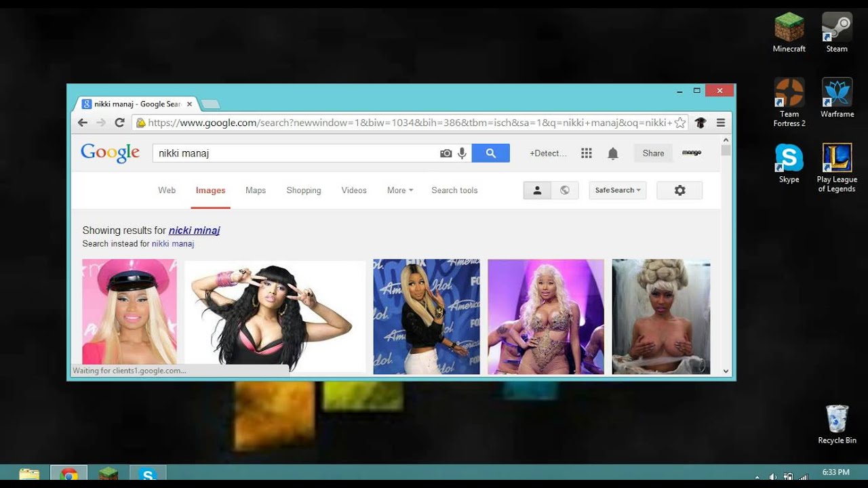Hide personal results with globe toggle
Image resolution: width=868 pixels, height=488 pixels.
[x=565, y=190]
